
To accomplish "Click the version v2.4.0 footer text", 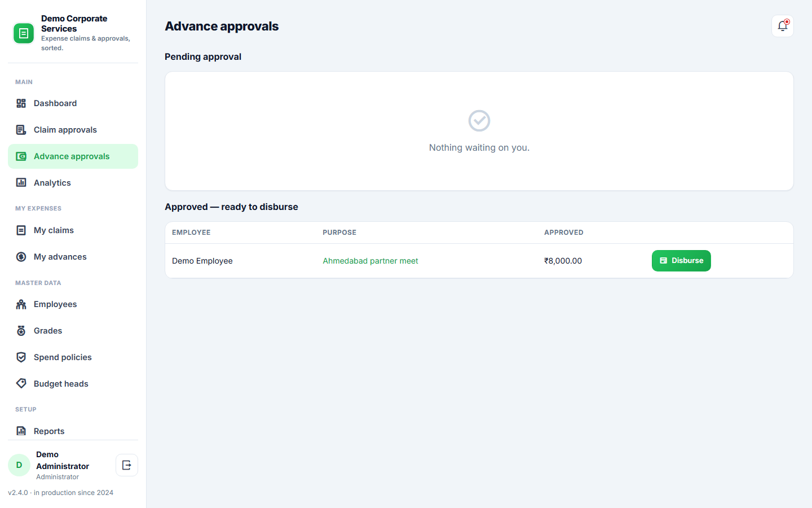I will tap(60, 493).
